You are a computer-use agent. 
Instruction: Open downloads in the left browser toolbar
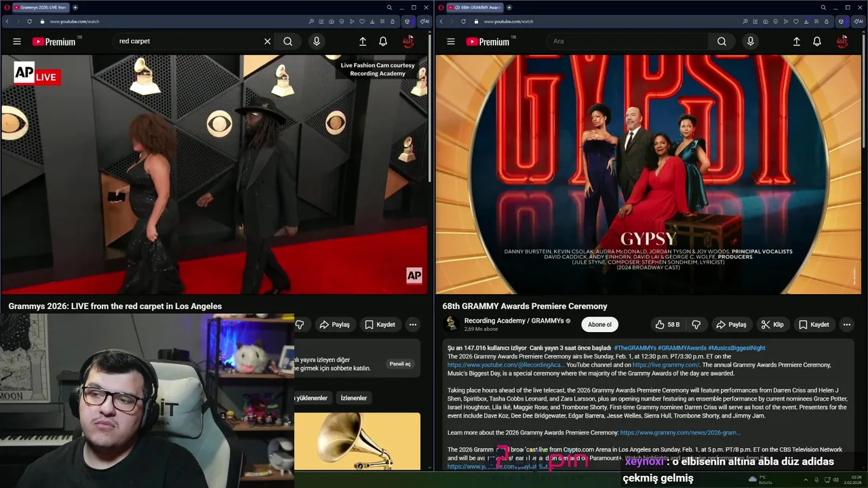point(372,22)
